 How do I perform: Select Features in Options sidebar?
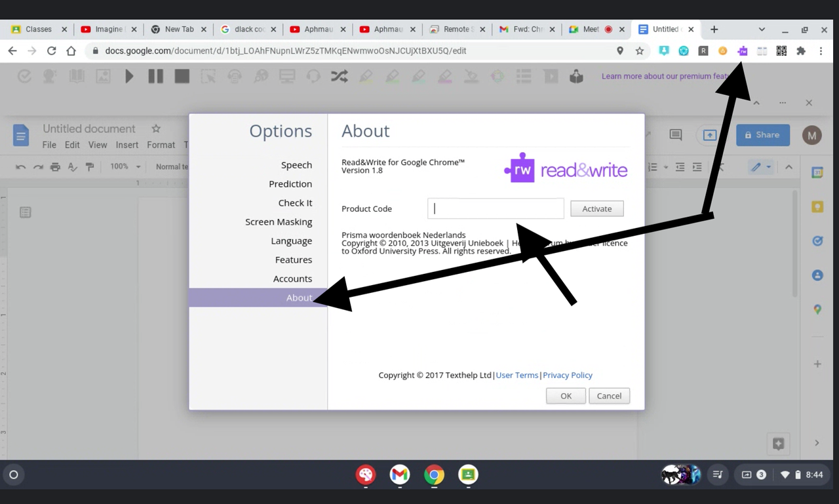[294, 260]
